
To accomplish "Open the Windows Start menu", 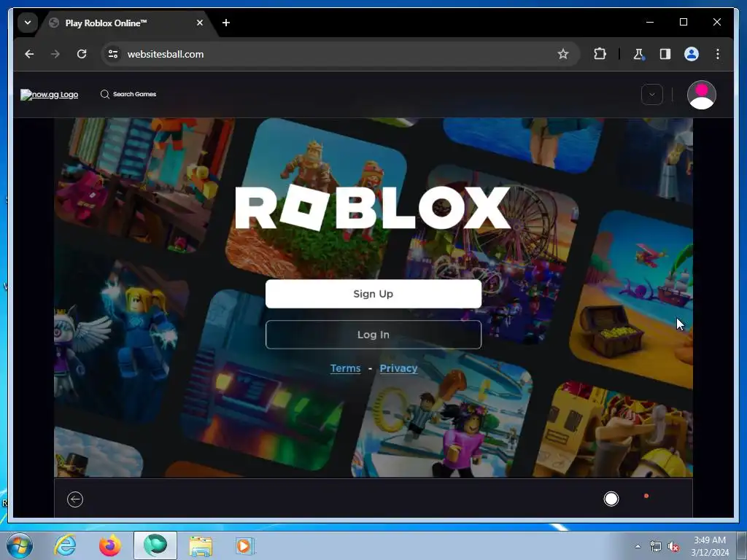I will tap(20, 545).
